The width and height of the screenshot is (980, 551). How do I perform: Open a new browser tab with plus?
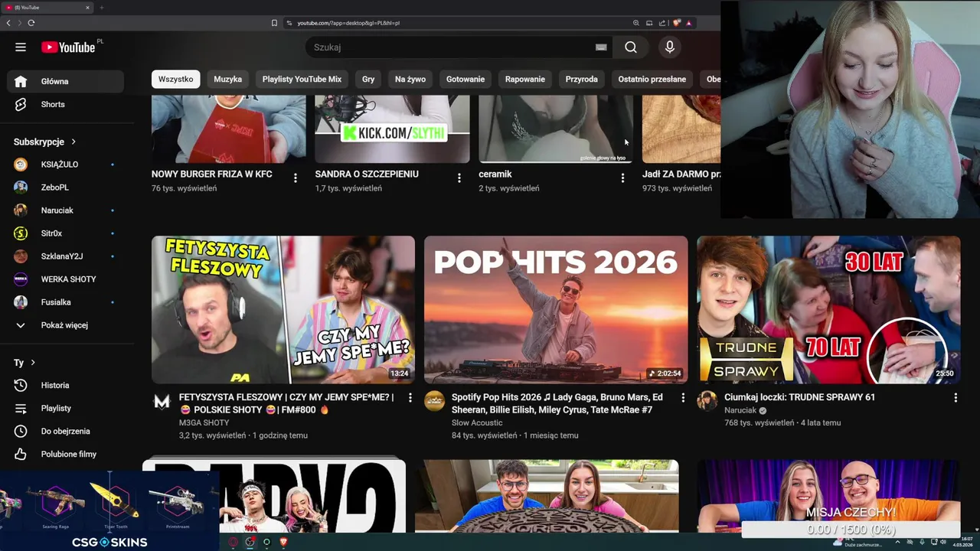tap(101, 8)
